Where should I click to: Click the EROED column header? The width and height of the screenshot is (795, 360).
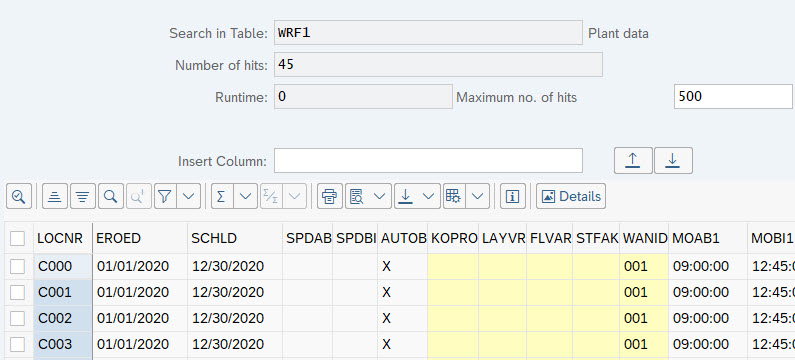coord(140,238)
